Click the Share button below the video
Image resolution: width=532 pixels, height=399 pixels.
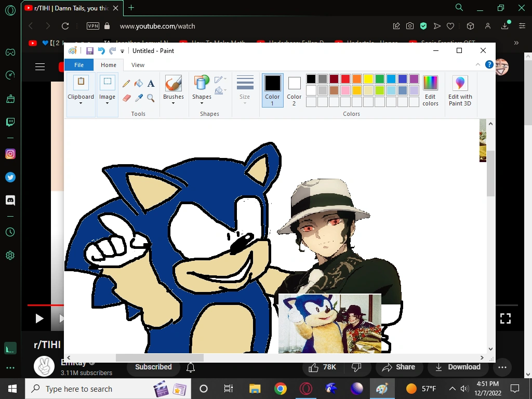click(x=398, y=367)
